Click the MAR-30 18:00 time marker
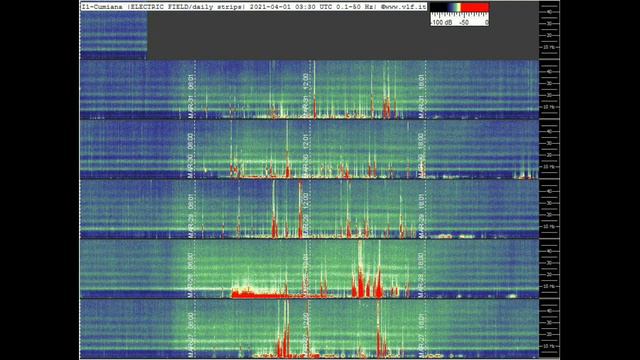The height and width of the screenshot is (360, 640). point(421,156)
